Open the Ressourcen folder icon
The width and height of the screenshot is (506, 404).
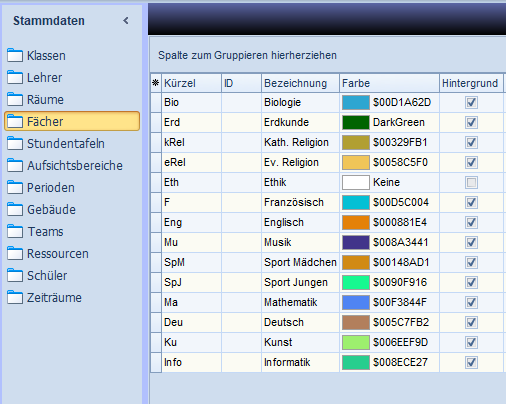click(15, 253)
